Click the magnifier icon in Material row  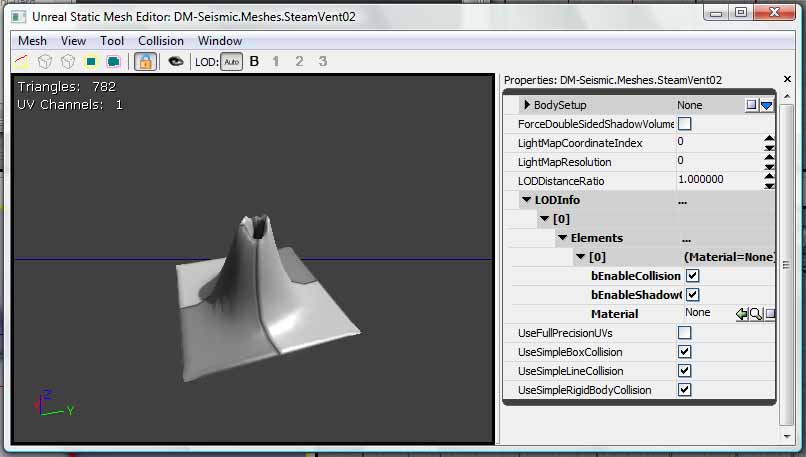tap(756, 314)
